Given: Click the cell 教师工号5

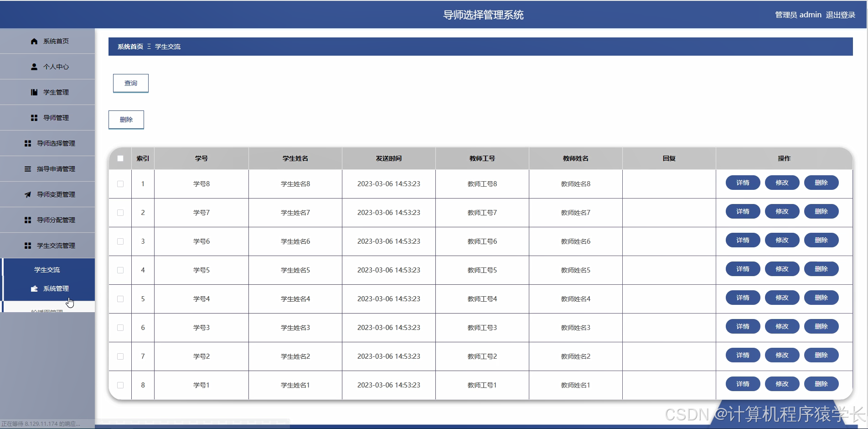Looking at the screenshot, I should coord(482,270).
